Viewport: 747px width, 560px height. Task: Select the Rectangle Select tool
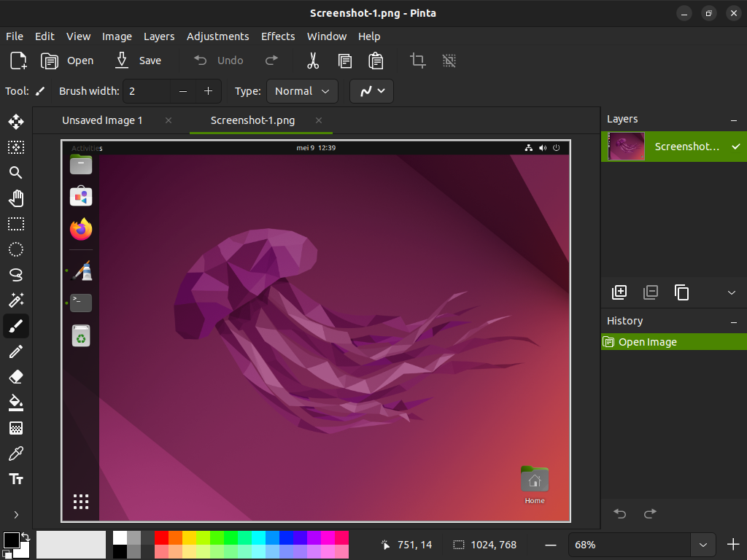(x=16, y=224)
